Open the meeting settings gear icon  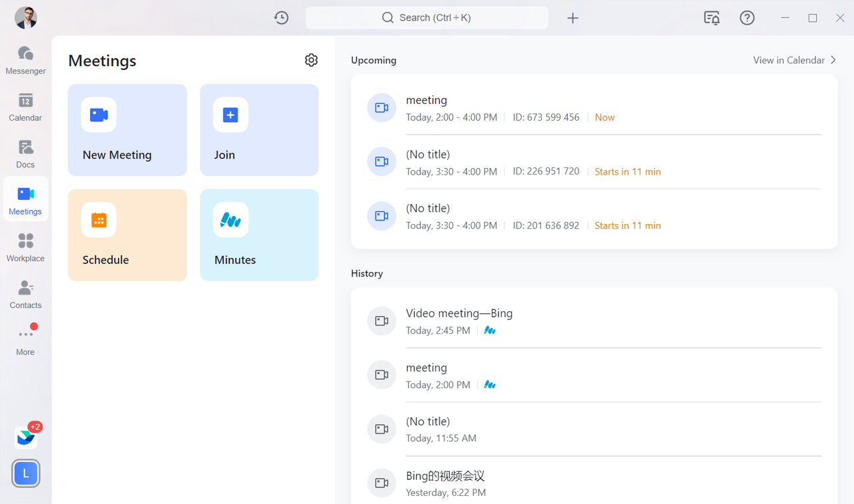pyautogui.click(x=311, y=60)
